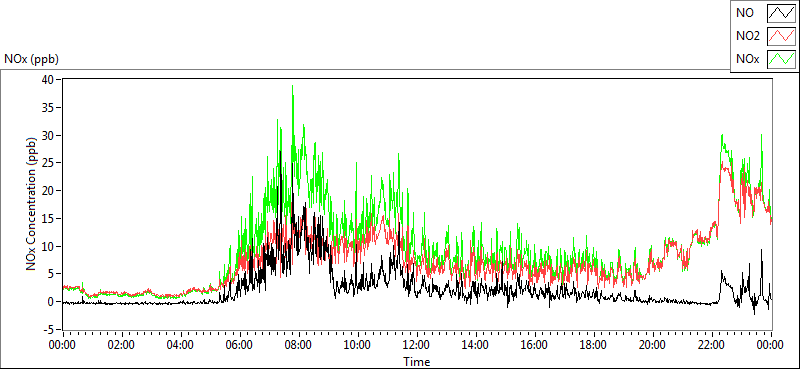The width and height of the screenshot is (800, 369).
Task: Click the NO plot legend icon
Action: (782, 13)
